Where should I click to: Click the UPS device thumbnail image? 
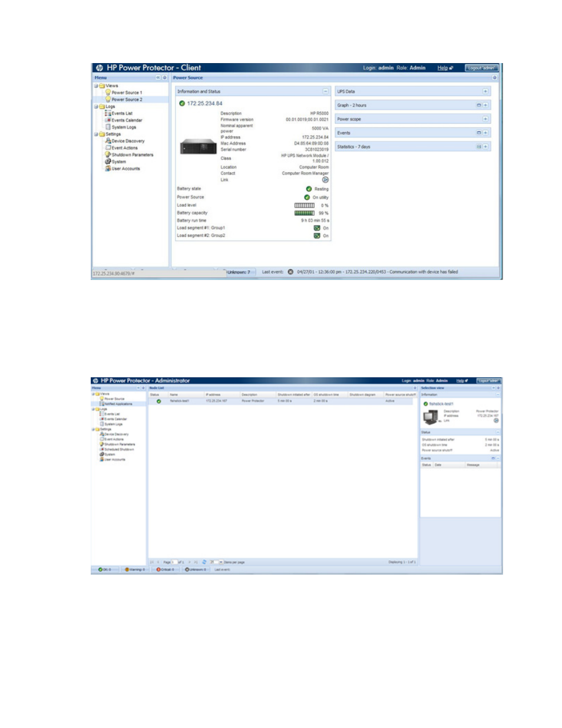pyautogui.click(x=199, y=146)
